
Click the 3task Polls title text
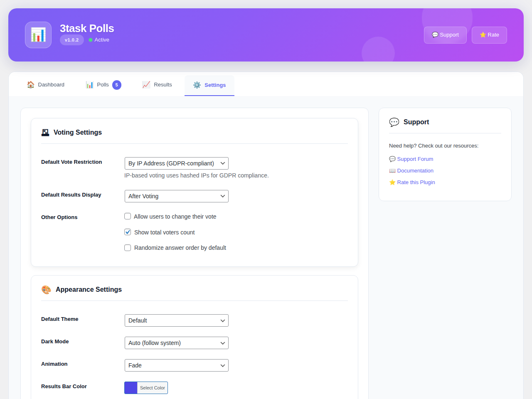point(87,28)
